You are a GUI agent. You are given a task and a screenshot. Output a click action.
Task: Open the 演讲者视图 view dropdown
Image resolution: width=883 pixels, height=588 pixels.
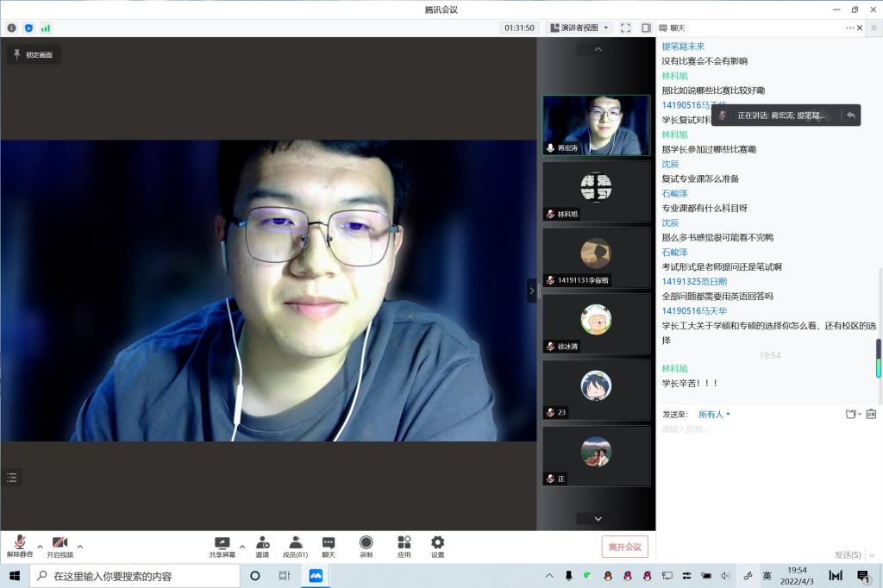579,28
